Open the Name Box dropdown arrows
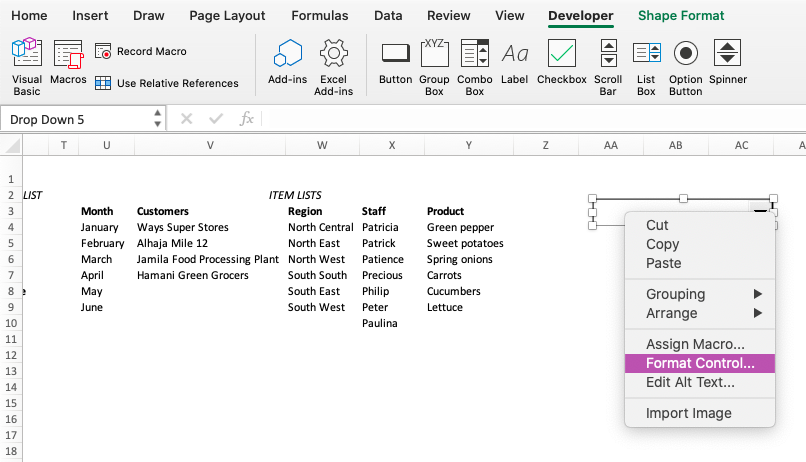 [x=157, y=118]
